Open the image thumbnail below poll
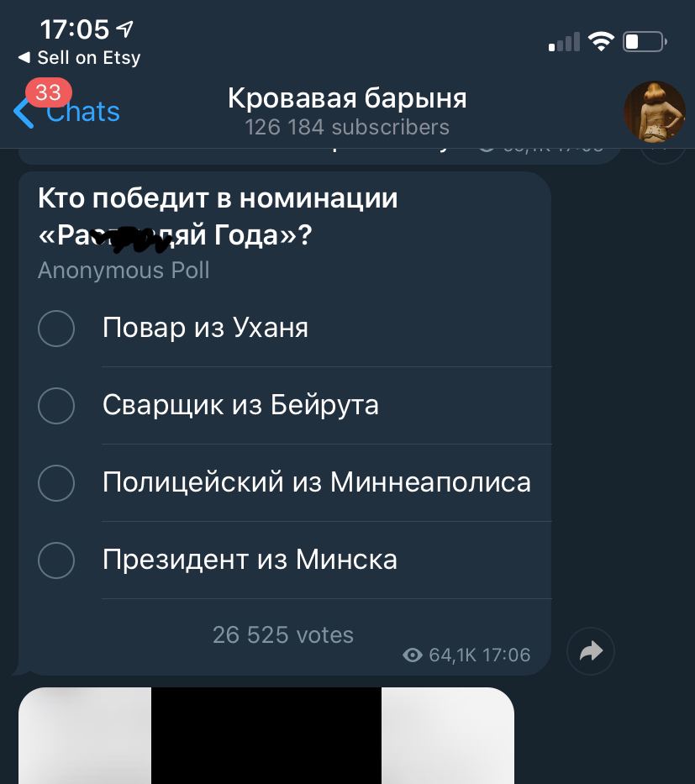The width and height of the screenshot is (695, 784). [266, 735]
